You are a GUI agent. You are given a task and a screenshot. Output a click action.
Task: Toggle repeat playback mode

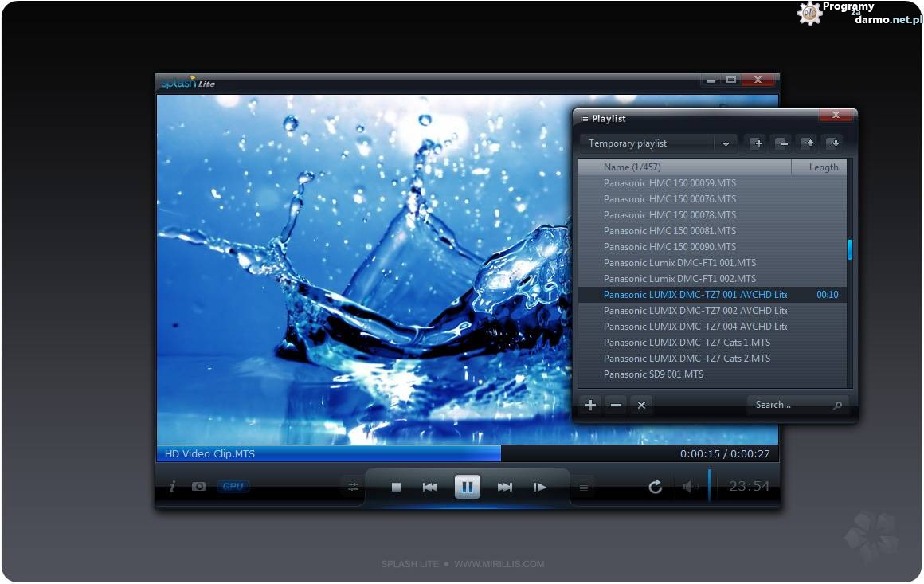(x=655, y=487)
